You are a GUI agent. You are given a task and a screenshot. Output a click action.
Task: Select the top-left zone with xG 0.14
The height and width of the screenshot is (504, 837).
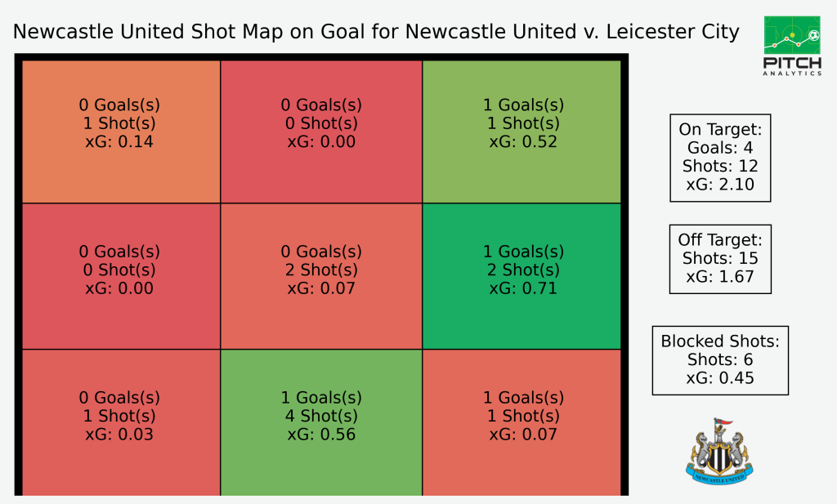[121, 132]
